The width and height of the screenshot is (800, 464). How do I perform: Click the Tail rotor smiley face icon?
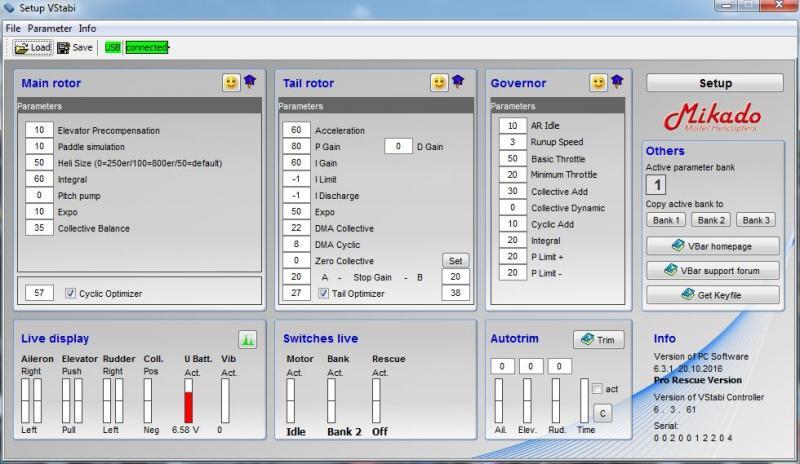[x=439, y=82]
